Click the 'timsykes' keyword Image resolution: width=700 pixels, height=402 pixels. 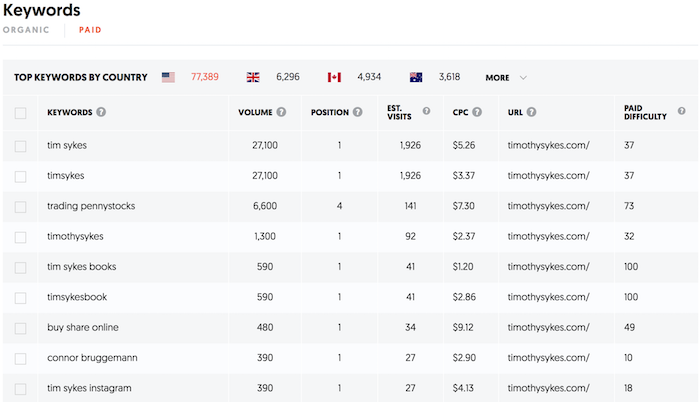click(66, 176)
